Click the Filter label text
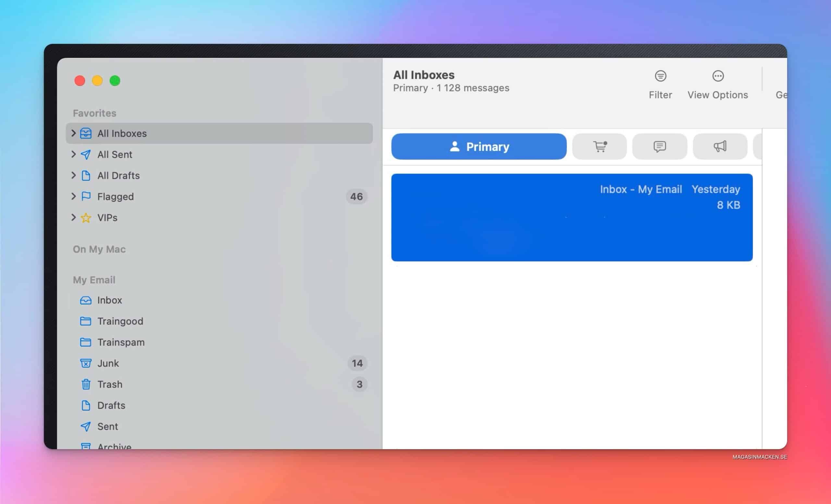831x504 pixels. tap(660, 95)
